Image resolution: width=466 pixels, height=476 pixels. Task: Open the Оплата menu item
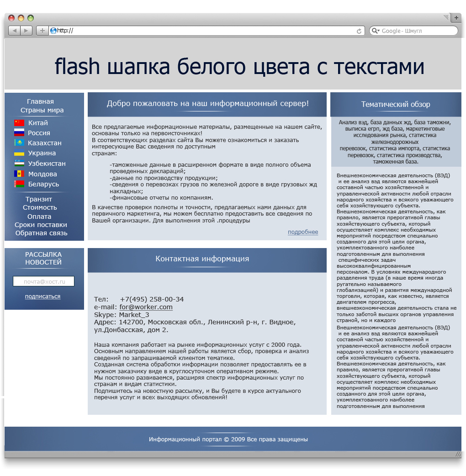pos(39,217)
